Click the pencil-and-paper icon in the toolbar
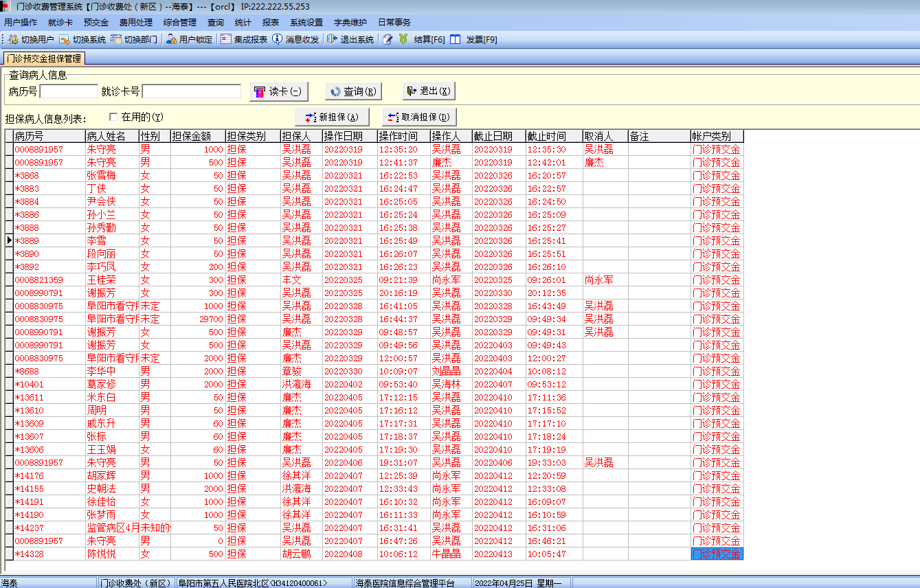This screenshot has width=920, height=588. (388, 40)
